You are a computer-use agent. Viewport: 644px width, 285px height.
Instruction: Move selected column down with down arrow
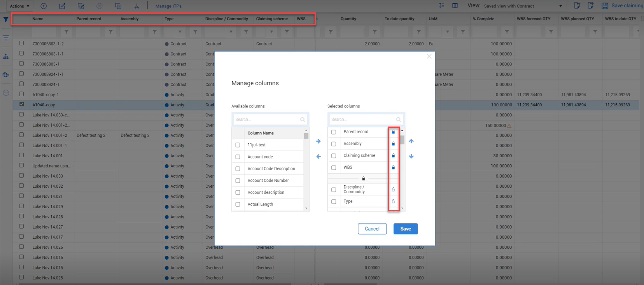pos(411,156)
